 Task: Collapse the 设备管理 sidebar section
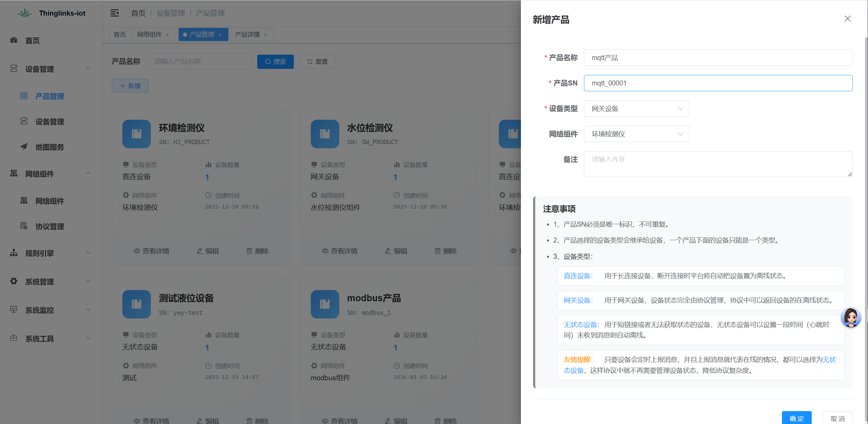pyautogui.click(x=88, y=69)
